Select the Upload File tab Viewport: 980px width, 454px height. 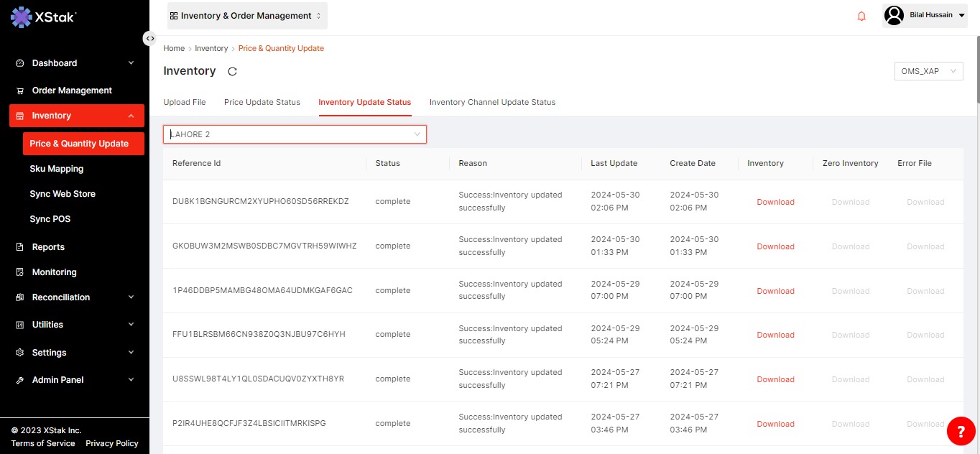(x=185, y=102)
